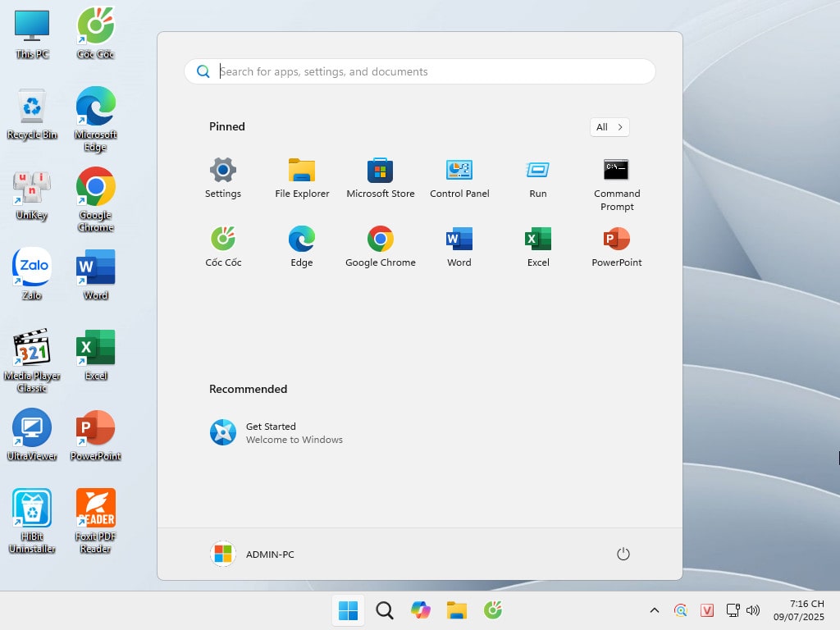Viewport: 840px width, 630px height.
Task: Open the volume icon in the system tray
Action: (x=753, y=609)
